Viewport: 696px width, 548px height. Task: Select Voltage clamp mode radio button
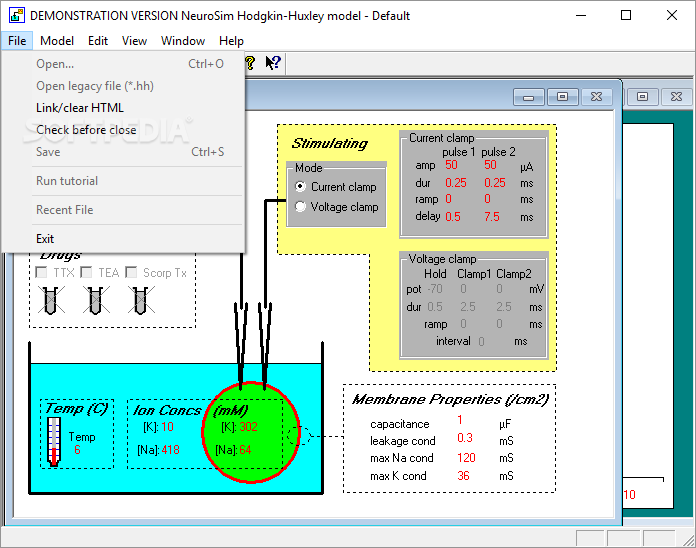(301, 206)
